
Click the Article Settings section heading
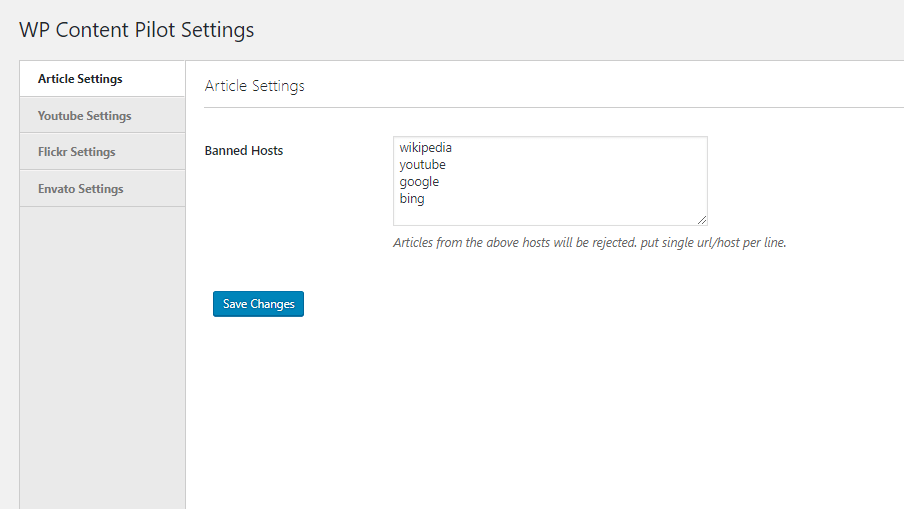tap(254, 86)
